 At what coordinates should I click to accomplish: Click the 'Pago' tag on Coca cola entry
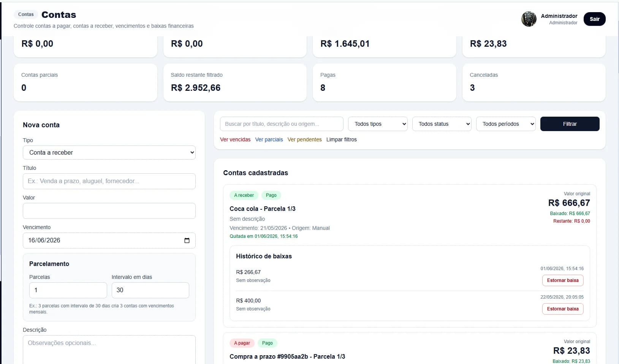[x=271, y=195]
